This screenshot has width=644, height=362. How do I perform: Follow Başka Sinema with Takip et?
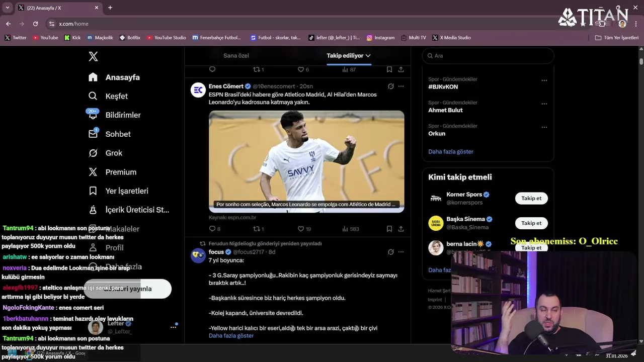point(531,223)
